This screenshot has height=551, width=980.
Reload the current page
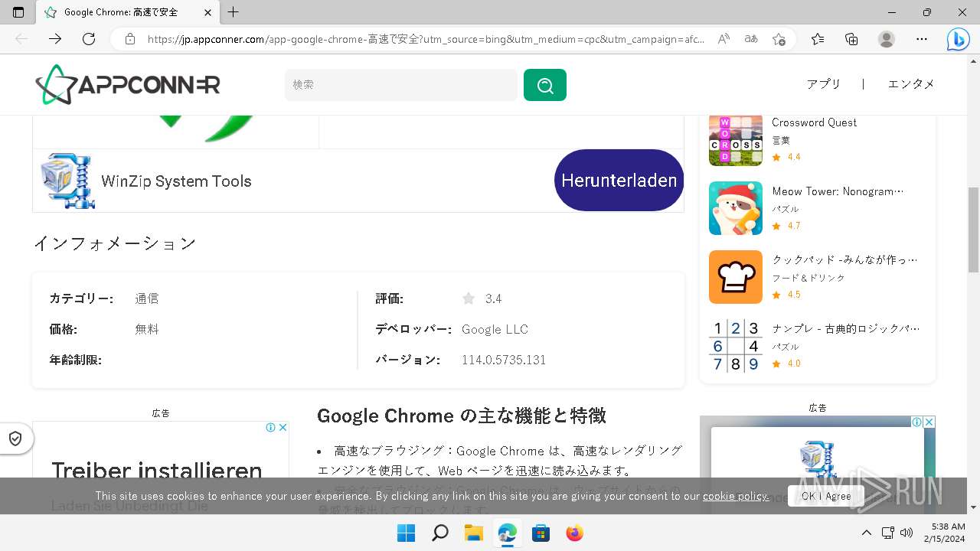pyautogui.click(x=89, y=39)
